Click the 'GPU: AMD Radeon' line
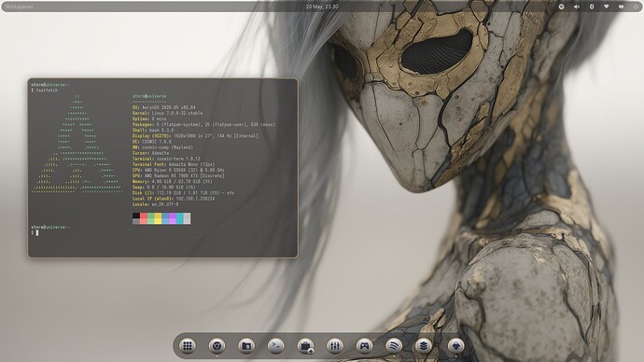644x362 pixels. tap(178, 175)
